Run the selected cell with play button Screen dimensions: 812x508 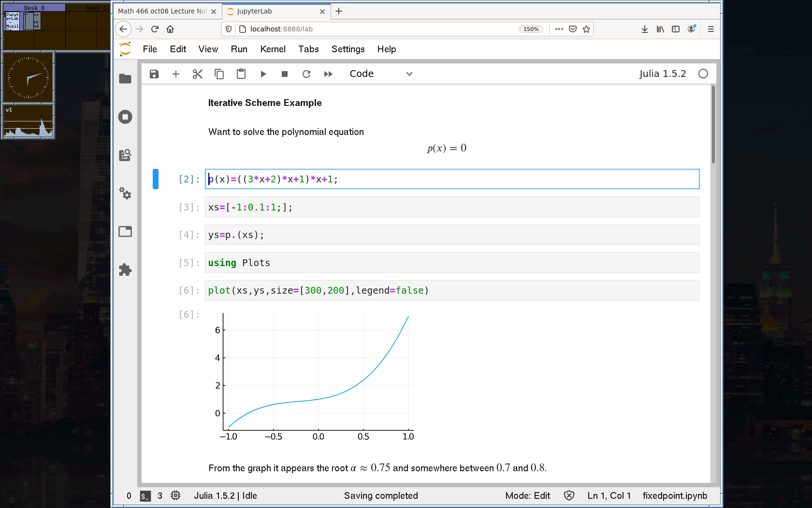pos(263,74)
